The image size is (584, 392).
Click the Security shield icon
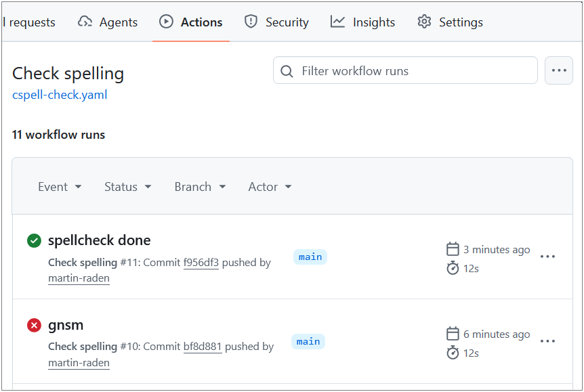click(x=250, y=22)
